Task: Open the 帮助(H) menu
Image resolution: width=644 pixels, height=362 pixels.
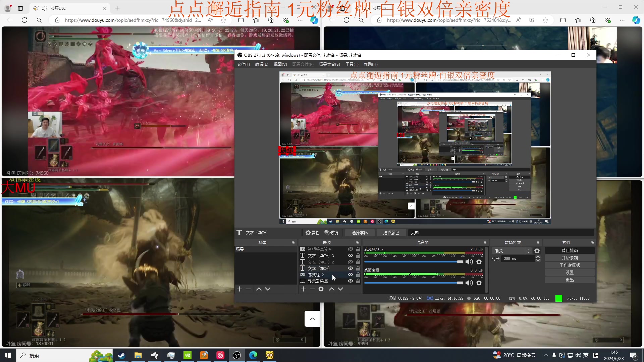Action: (371, 64)
